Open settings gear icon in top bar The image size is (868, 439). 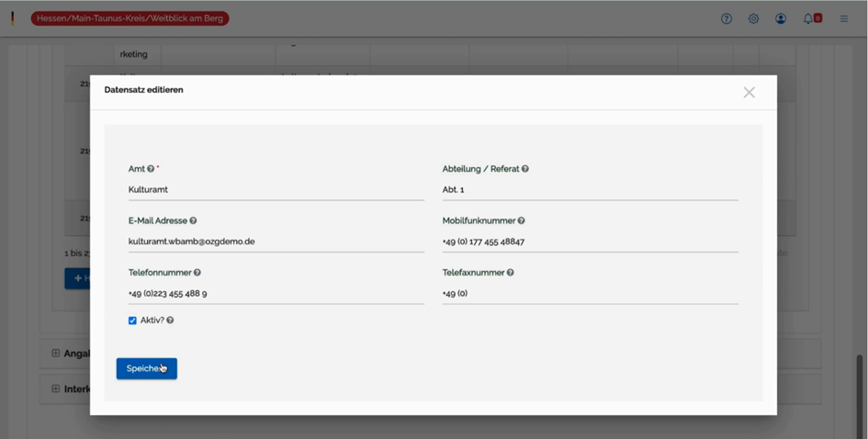(753, 18)
